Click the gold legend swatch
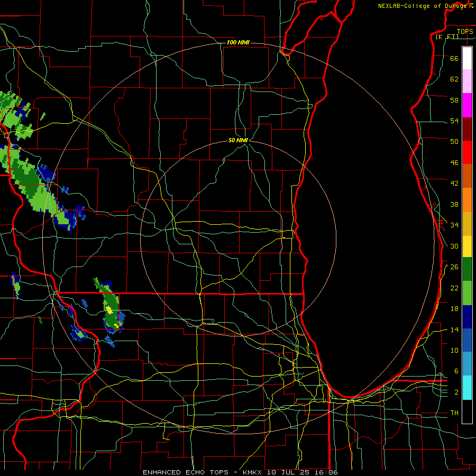 pyautogui.click(x=467, y=224)
